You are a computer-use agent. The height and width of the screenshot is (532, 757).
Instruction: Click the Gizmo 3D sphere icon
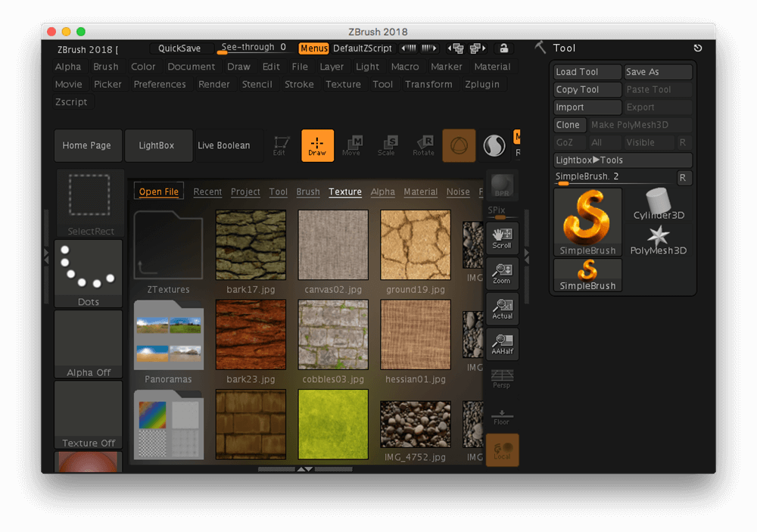[459, 145]
